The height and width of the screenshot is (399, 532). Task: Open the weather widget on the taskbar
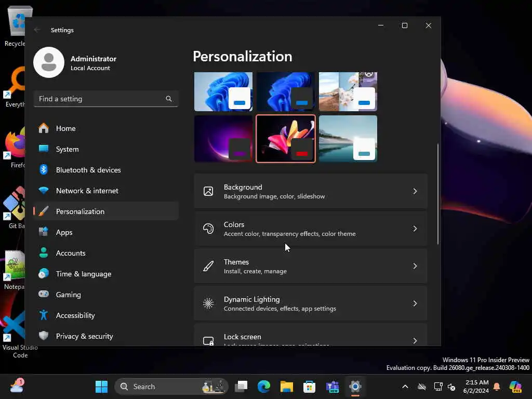click(17, 386)
